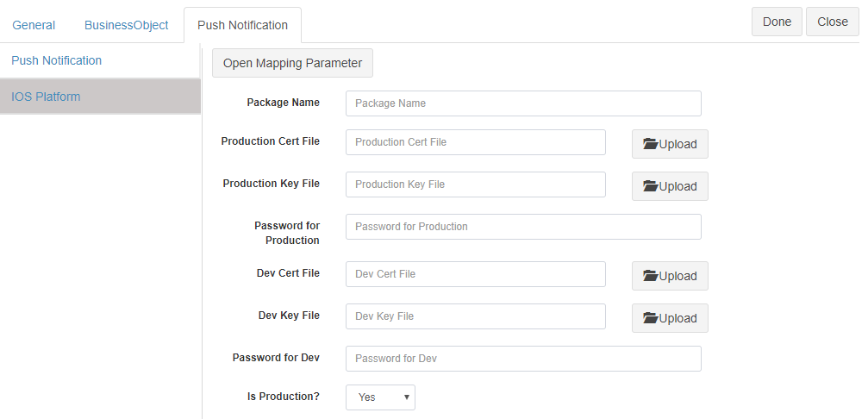Open the Is Production dropdown
868x419 pixels.
pyautogui.click(x=380, y=397)
